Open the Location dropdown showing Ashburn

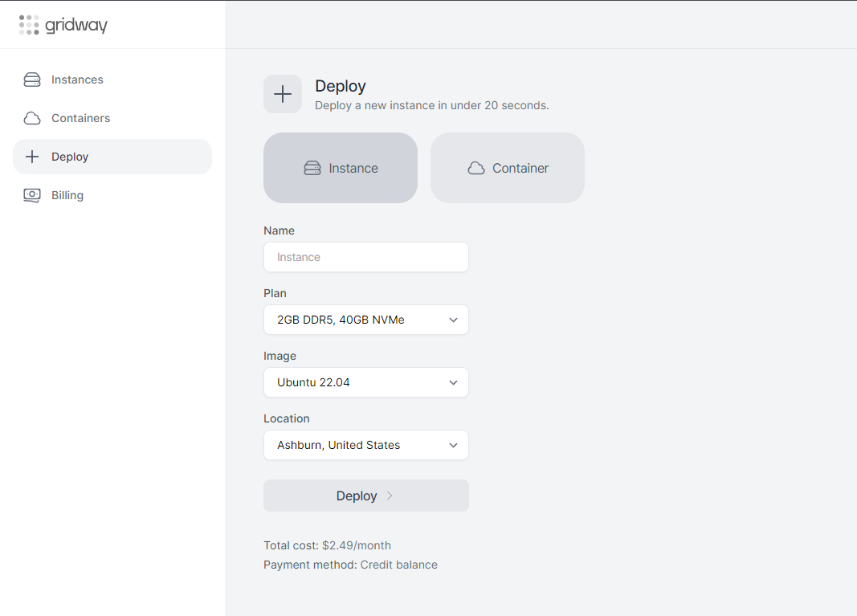[x=365, y=445]
